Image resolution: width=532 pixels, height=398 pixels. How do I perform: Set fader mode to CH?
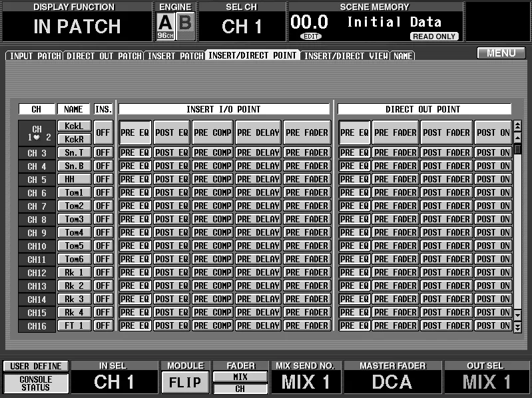pos(240,389)
